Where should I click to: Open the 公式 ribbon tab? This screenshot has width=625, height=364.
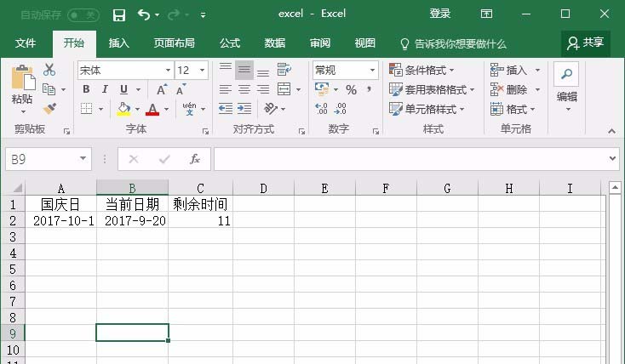(230, 43)
